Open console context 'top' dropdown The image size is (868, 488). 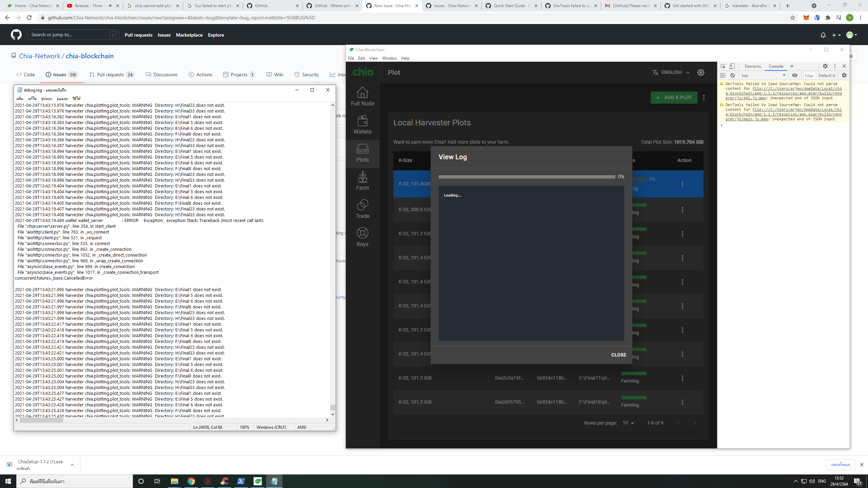[x=763, y=76]
